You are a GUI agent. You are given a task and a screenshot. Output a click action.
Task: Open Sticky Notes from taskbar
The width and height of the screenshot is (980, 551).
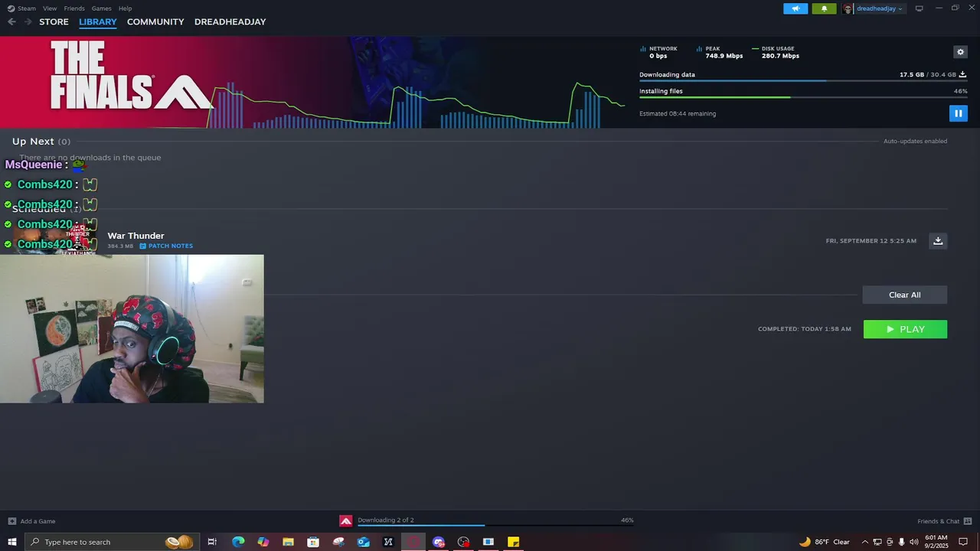pos(514,542)
